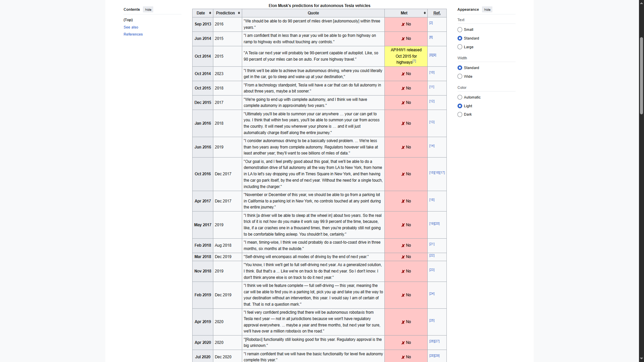The image size is (644, 362).
Task: Click the 'No' cell in the Sep 2013 row
Action: [406, 24]
